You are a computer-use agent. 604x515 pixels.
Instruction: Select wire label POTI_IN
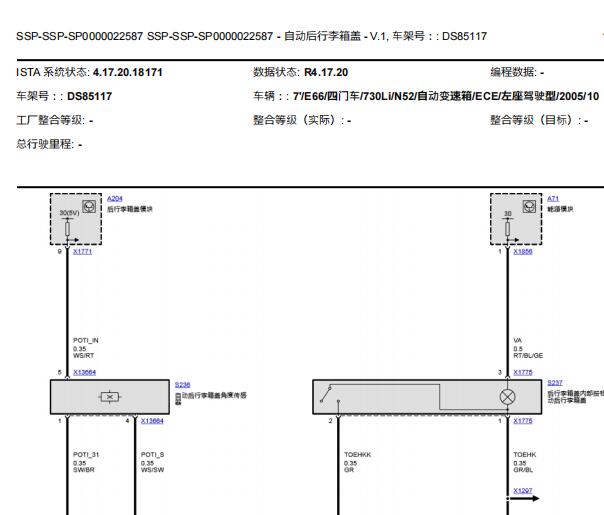tap(86, 341)
